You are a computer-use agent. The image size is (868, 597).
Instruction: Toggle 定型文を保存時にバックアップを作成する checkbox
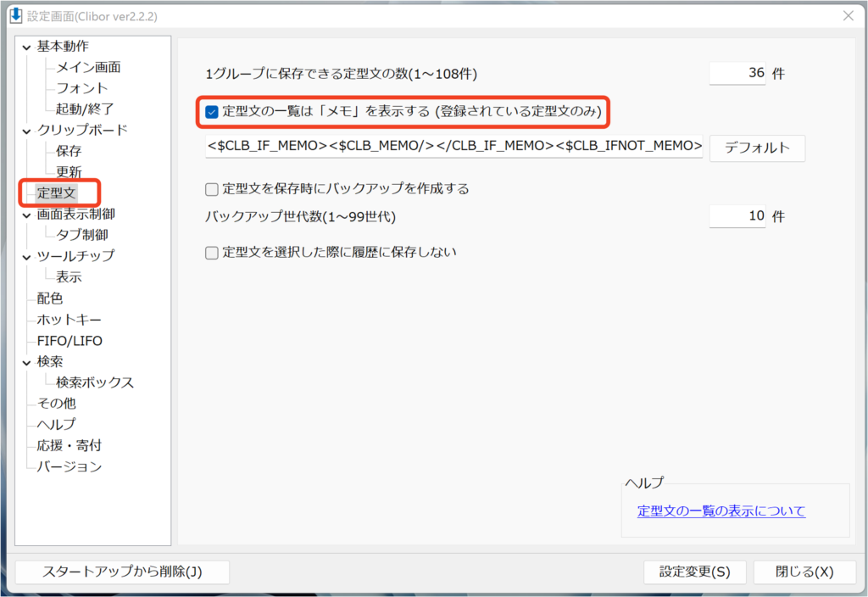click(x=212, y=188)
